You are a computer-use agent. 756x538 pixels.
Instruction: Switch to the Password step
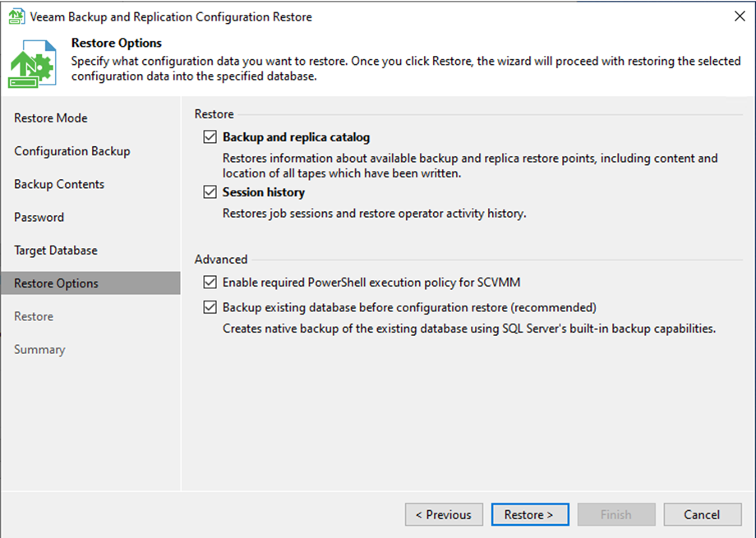39,218
